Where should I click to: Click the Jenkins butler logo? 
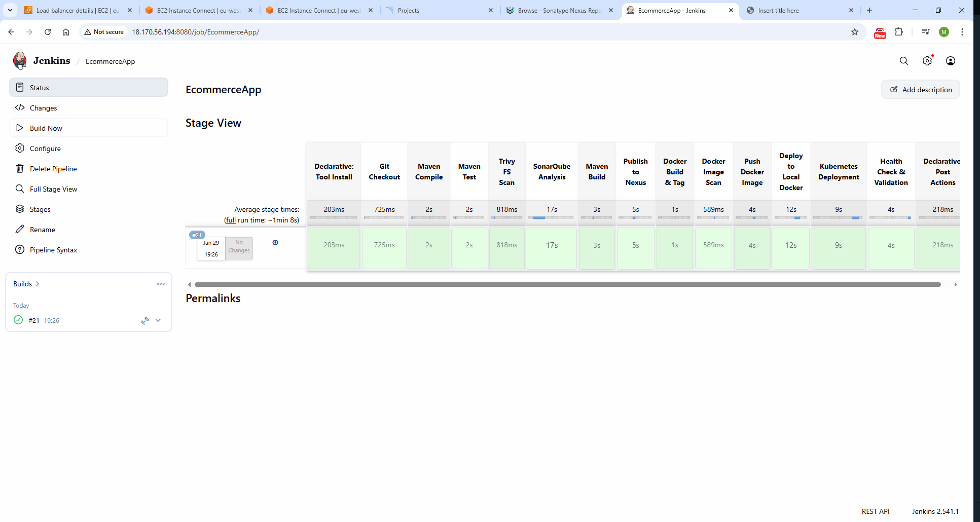[20, 61]
